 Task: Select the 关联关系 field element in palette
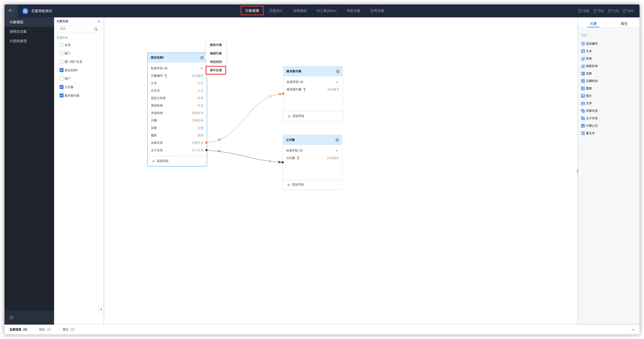(x=590, y=111)
